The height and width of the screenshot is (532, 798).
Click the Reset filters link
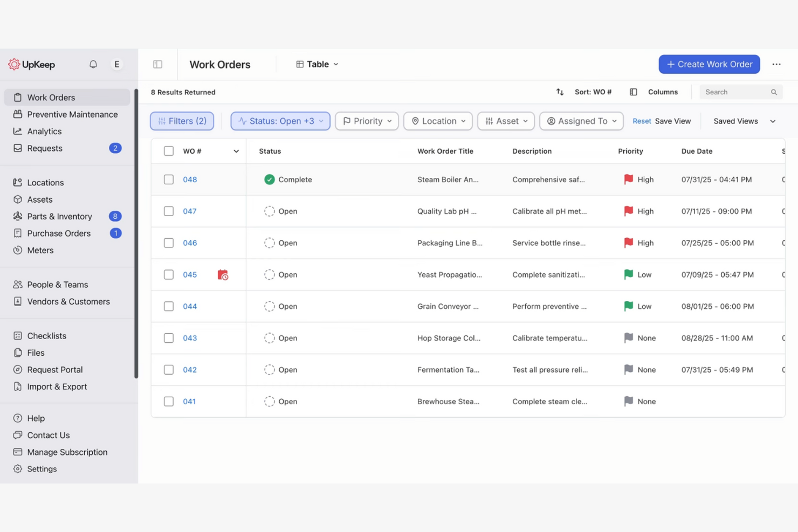[x=642, y=121]
